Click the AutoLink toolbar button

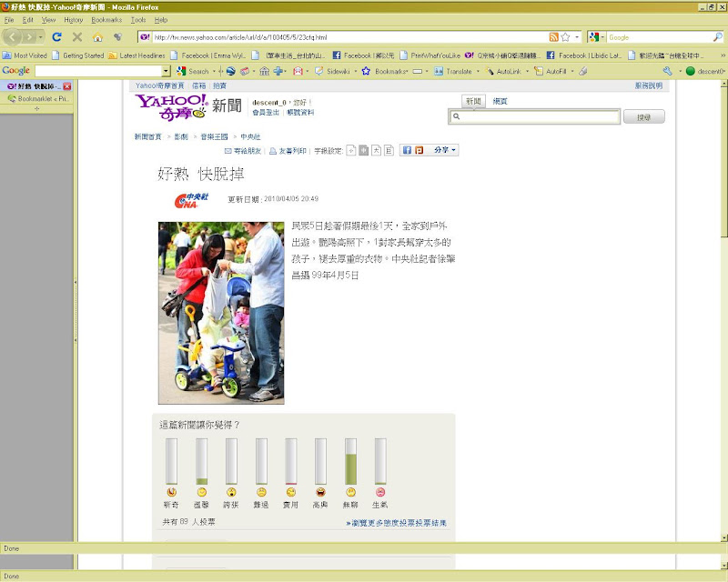tap(504, 71)
